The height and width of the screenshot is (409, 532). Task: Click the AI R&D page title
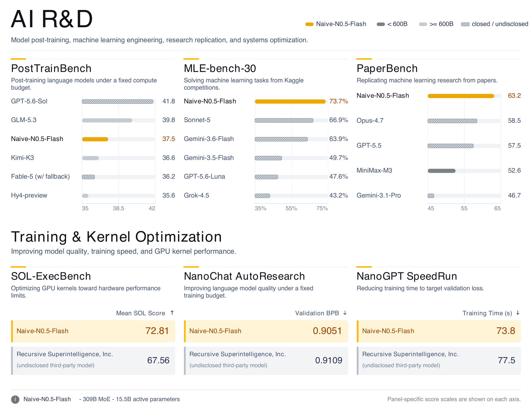click(52, 19)
